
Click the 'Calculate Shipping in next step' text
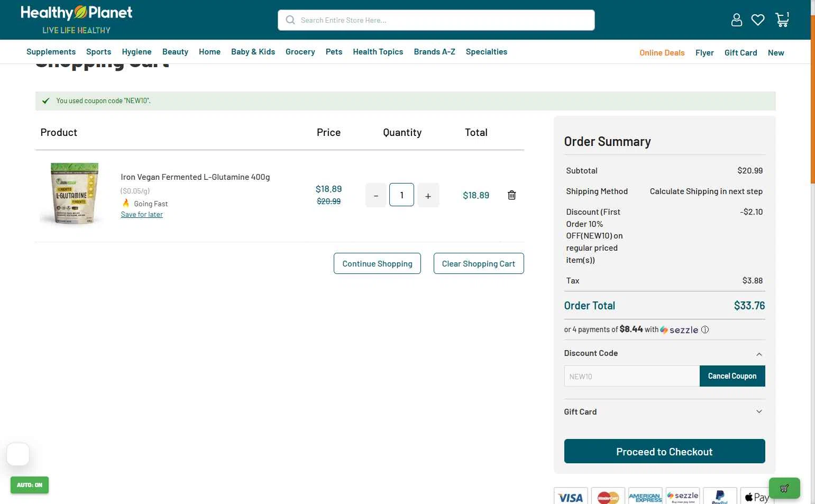[x=706, y=191]
